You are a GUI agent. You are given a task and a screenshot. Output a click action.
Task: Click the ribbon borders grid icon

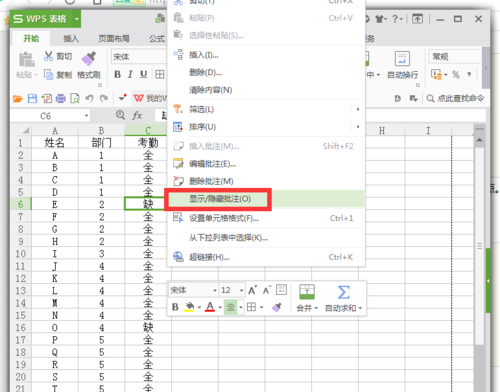[160, 74]
